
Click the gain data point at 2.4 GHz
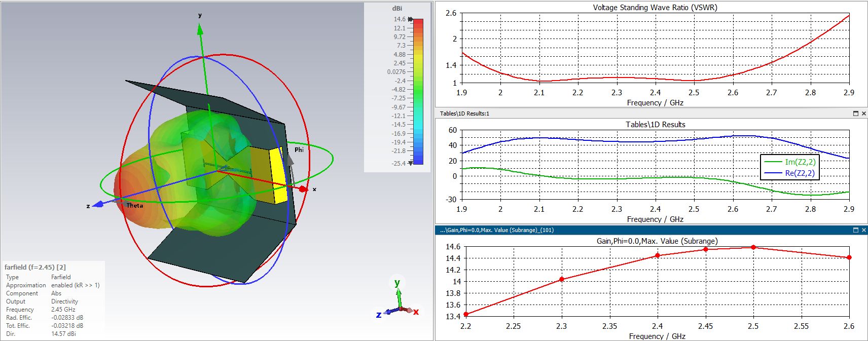[x=658, y=255]
